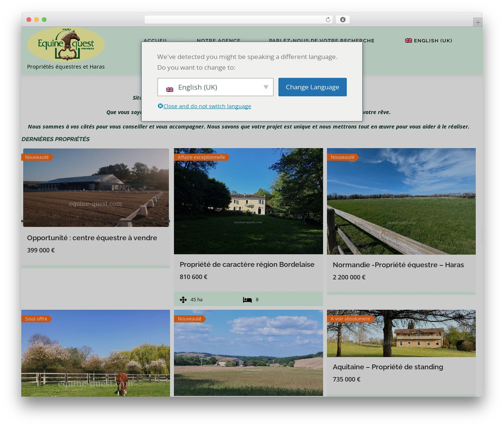The height and width of the screenshot is (427, 504).
Task: Open a new tab with the plus button
Action: [x=478, y=22]
